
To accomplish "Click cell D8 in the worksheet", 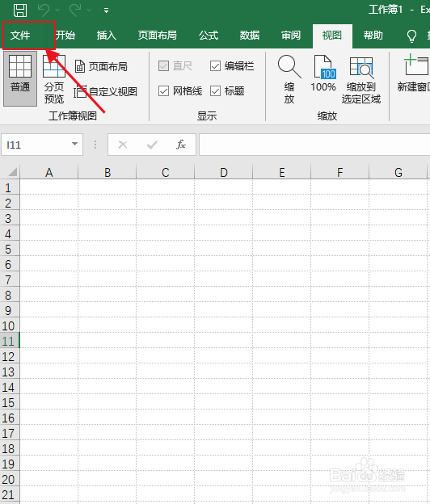I will coord(224,295).
